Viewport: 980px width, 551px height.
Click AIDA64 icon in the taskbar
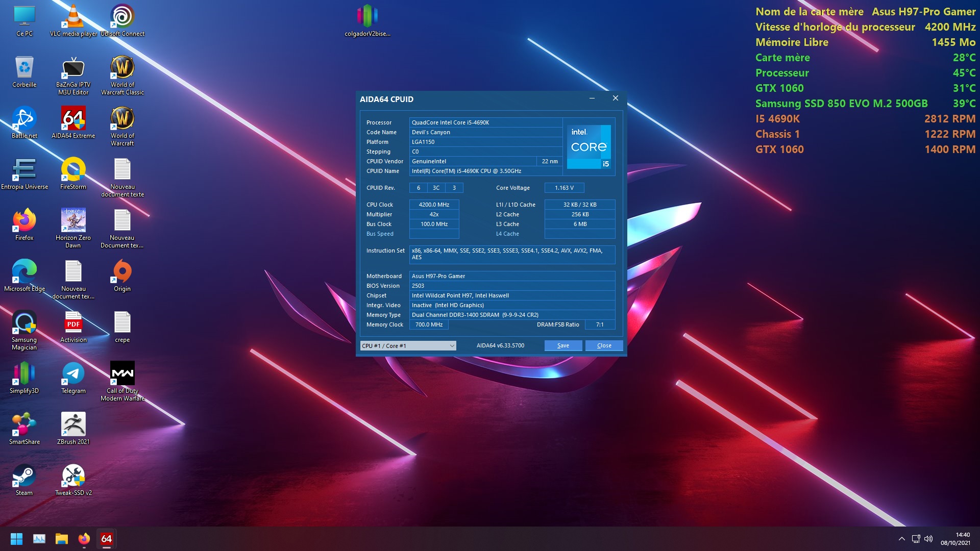[107, 539]
